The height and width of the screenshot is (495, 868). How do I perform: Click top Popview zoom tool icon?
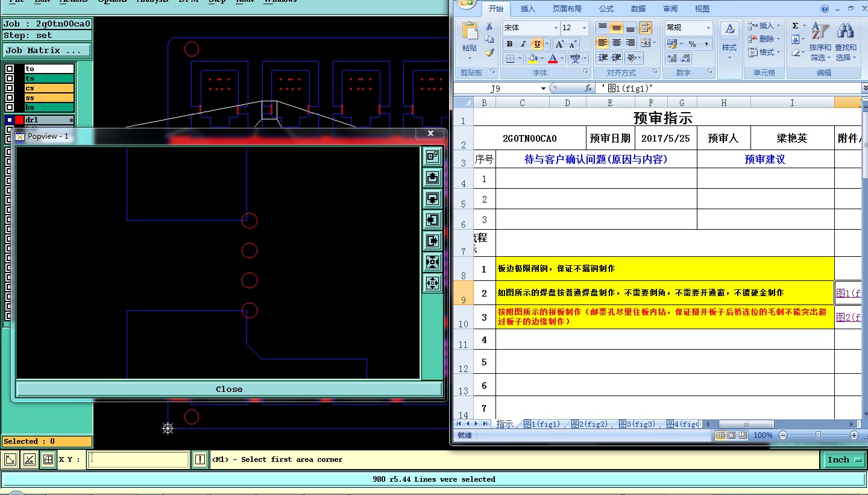432,157
